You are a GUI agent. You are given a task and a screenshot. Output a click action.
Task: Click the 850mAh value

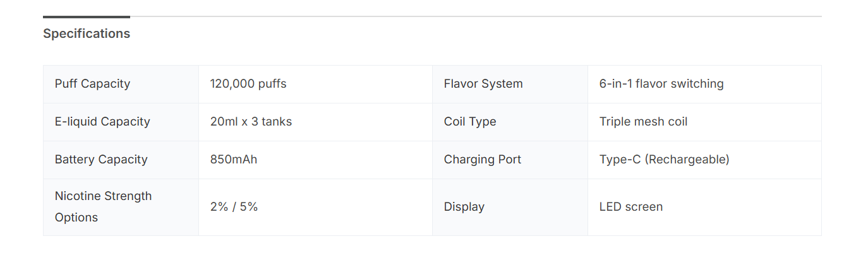(234, 160)
